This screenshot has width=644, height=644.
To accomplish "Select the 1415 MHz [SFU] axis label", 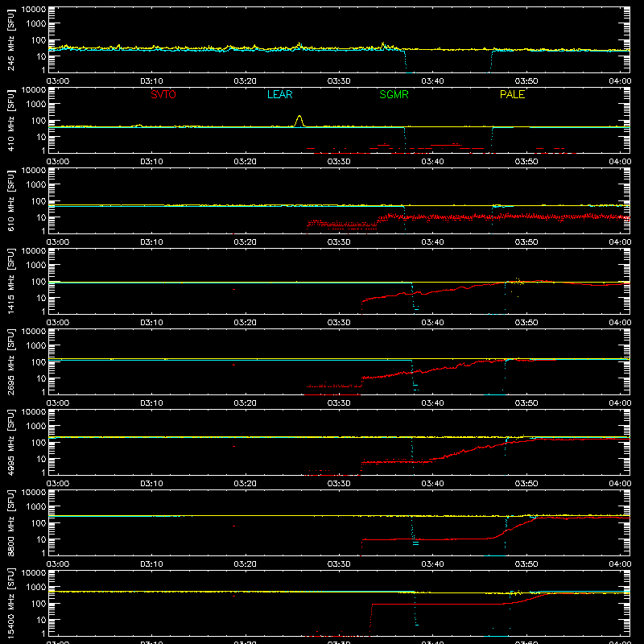I will point(11,281).
